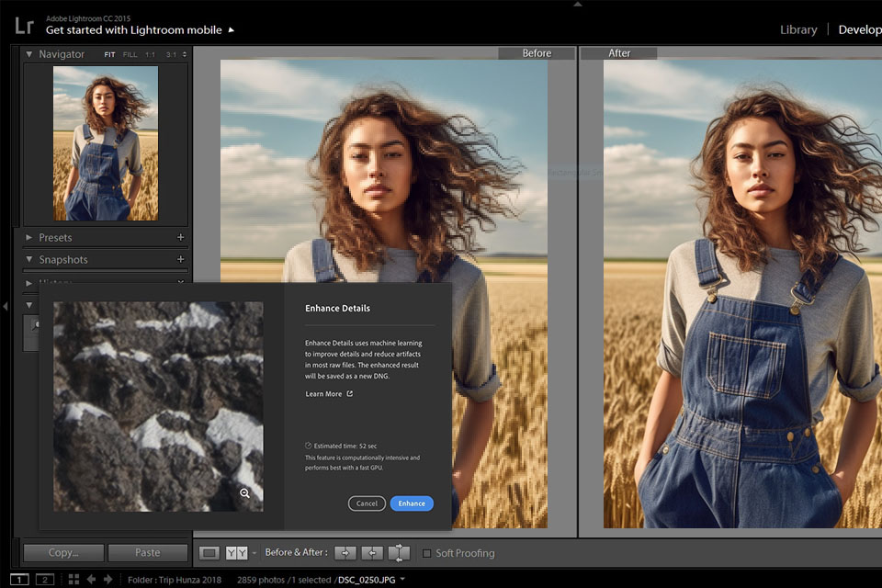
Task: Go forward with the right arrow
Action: [108, 579]
